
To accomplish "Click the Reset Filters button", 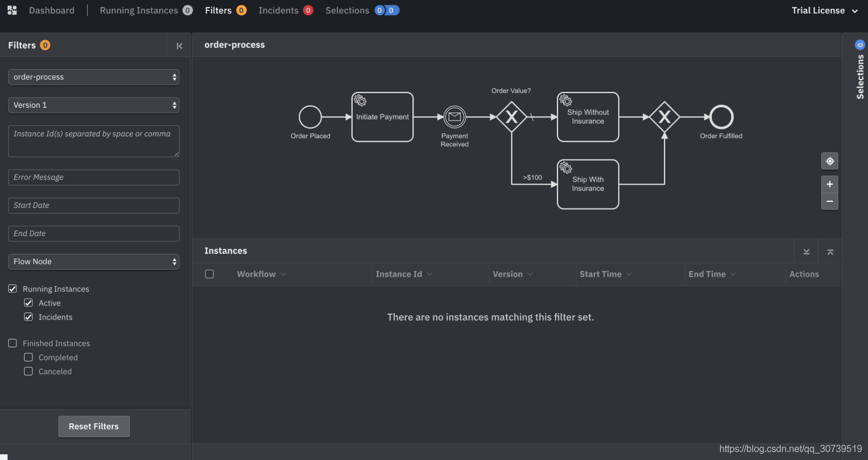I will pyautogui.click(x=94, y=427).
